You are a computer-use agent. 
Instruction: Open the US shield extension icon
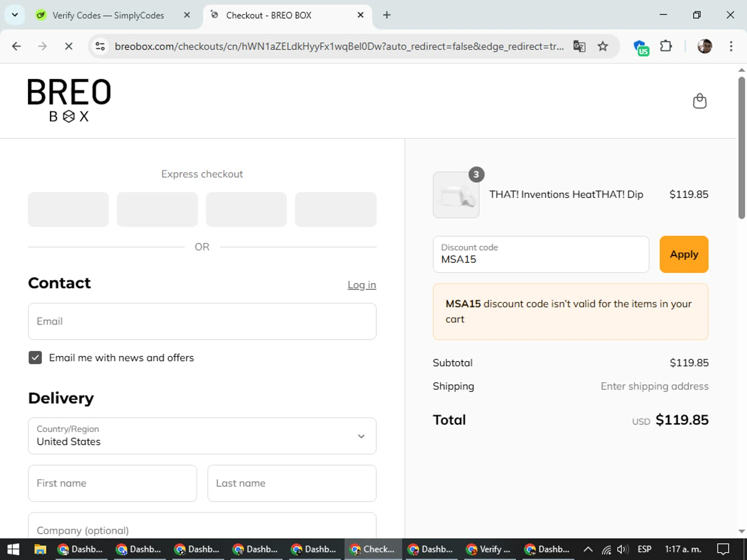click(641, 47)
